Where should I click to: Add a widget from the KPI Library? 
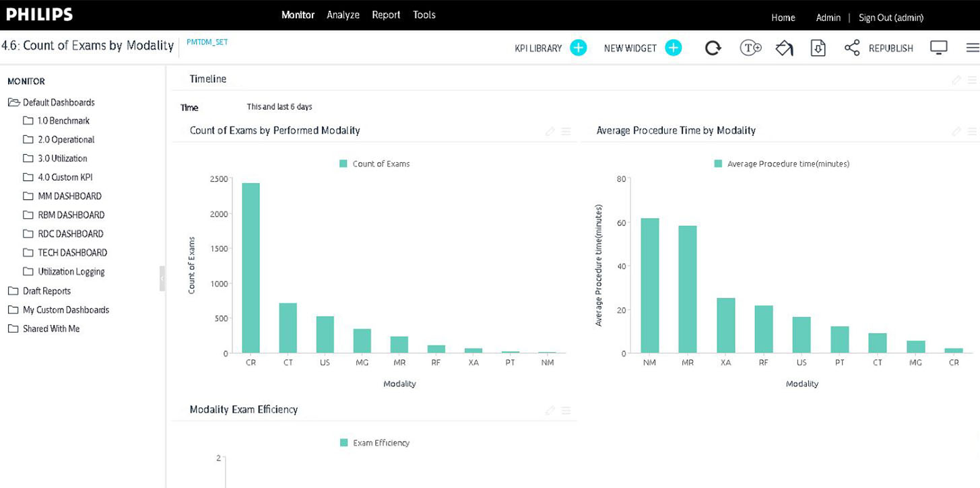(x=578, y=47)
